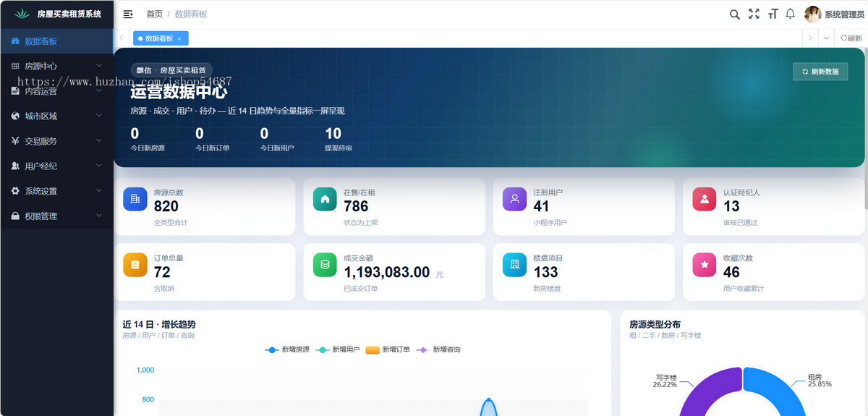Click the 近 14 日 · 增长趋势 heading

pos(159,324)
